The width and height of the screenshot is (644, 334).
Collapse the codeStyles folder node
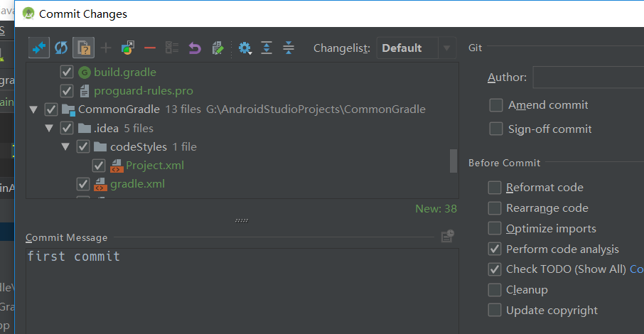click(65, 147)
